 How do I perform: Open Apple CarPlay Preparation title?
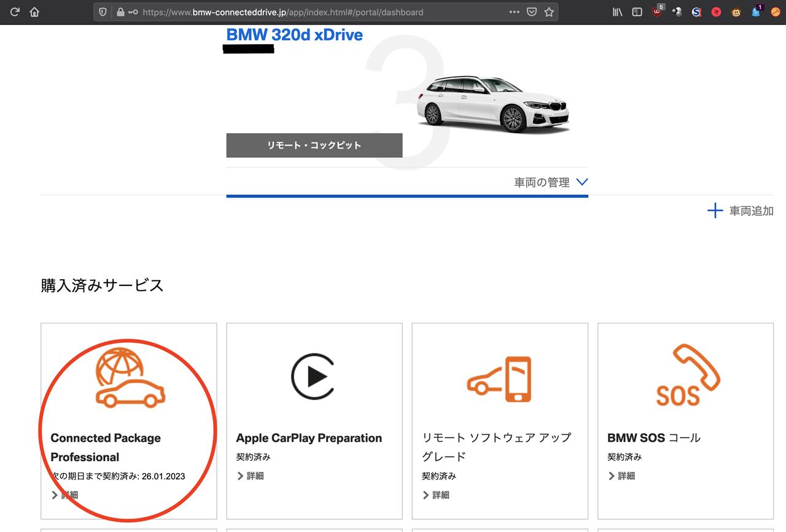tap(309, 438)
